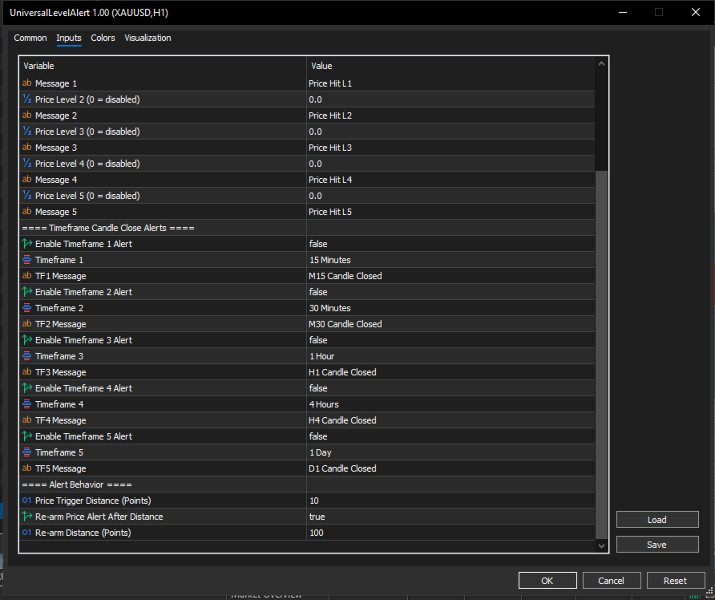Screen dimensions: 715x600
Task: Click the string icon beside Message 4
Action: point(27,180)
